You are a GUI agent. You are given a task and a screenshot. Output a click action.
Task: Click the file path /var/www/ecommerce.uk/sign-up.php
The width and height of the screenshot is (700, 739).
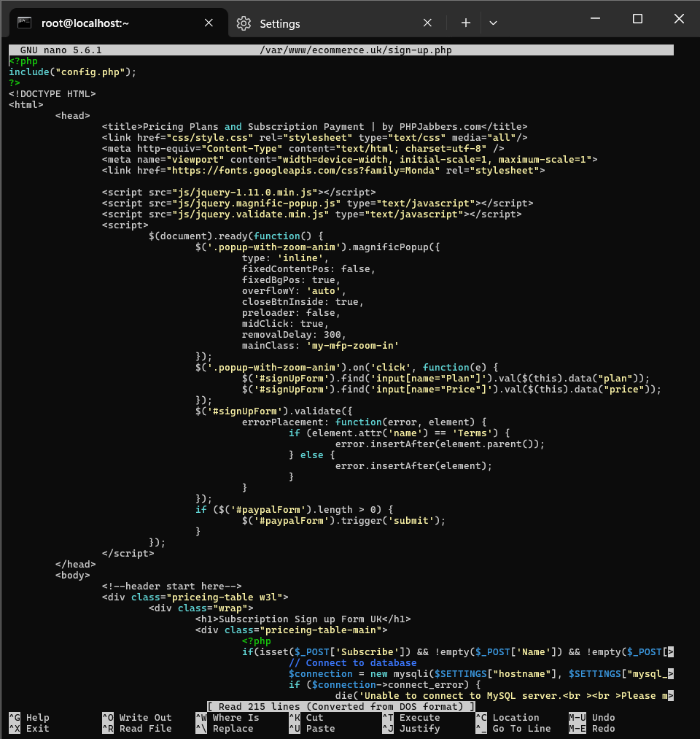pos(356,50)
